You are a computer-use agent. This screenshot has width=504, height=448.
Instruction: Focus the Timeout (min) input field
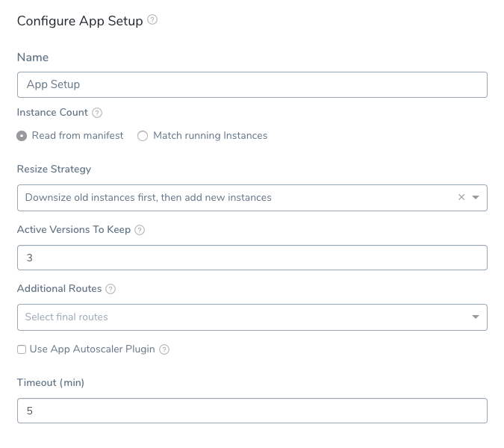click(252, 411)
